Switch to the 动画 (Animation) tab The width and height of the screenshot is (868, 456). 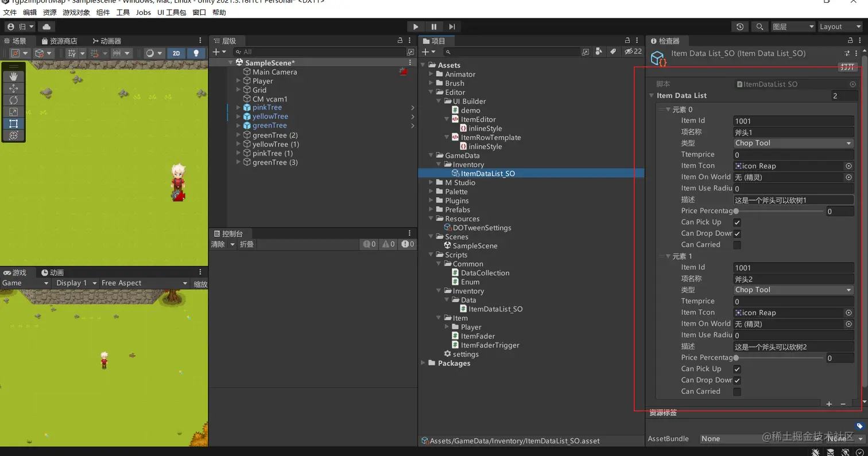52,272
